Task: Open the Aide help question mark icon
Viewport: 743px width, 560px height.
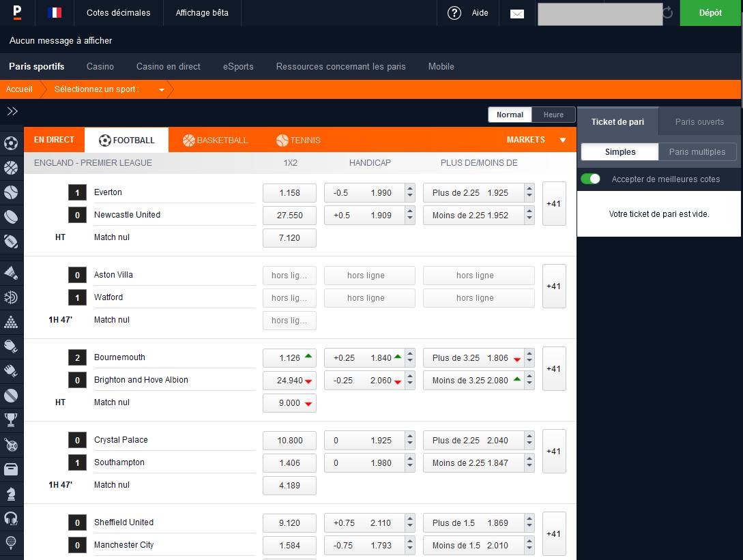Action: point(454,13)
